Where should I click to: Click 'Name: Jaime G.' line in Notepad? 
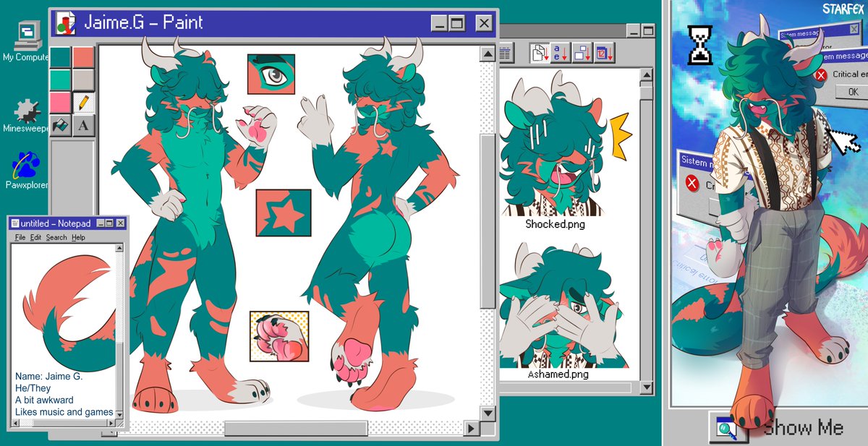[49, 377]
